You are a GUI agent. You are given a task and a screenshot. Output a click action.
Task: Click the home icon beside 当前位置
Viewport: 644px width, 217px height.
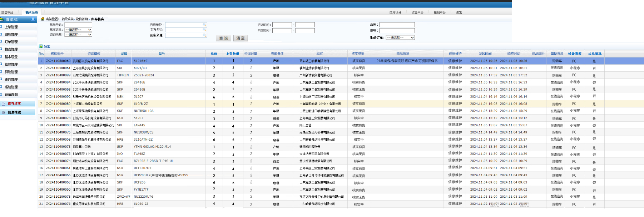[x=43, y=19]
